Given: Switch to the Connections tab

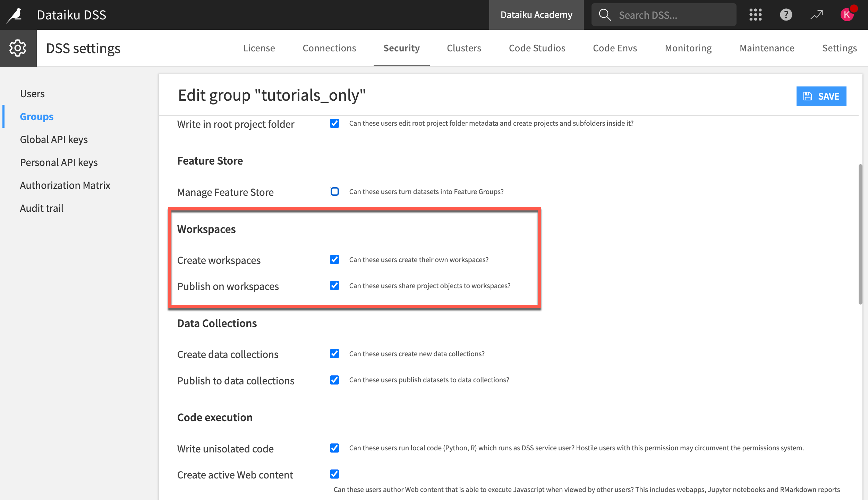Looking at the screenshot, I should click(x=329, y=48).
